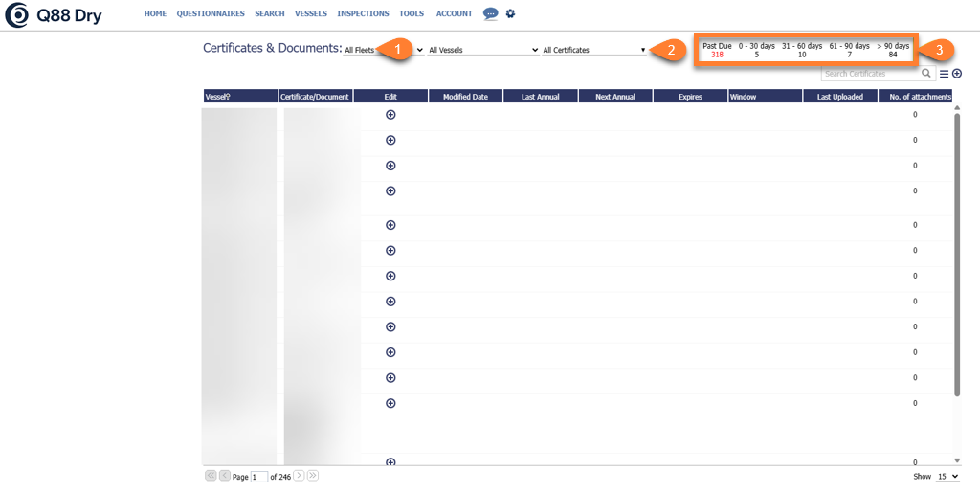Open the QUESTIONNAIRES menu
This screenshot has height=493, width=980.
211,14
